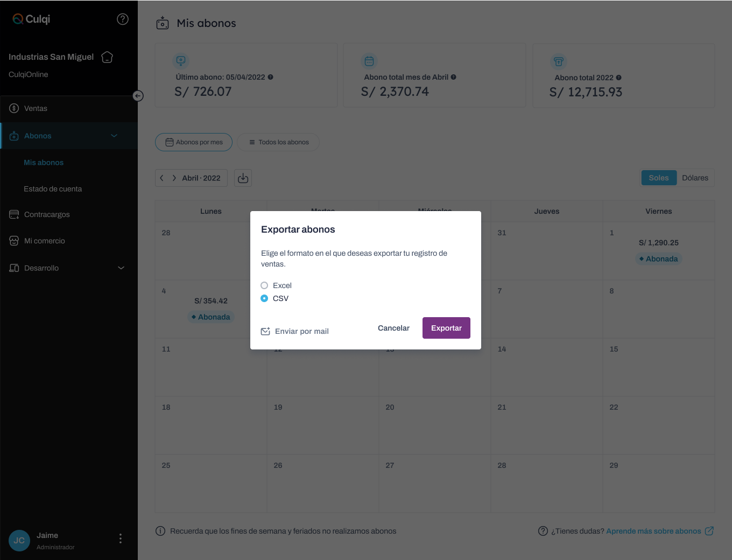Collapse the sidebar with the arrow icon

pyautogui.click(x=138, y=96)
